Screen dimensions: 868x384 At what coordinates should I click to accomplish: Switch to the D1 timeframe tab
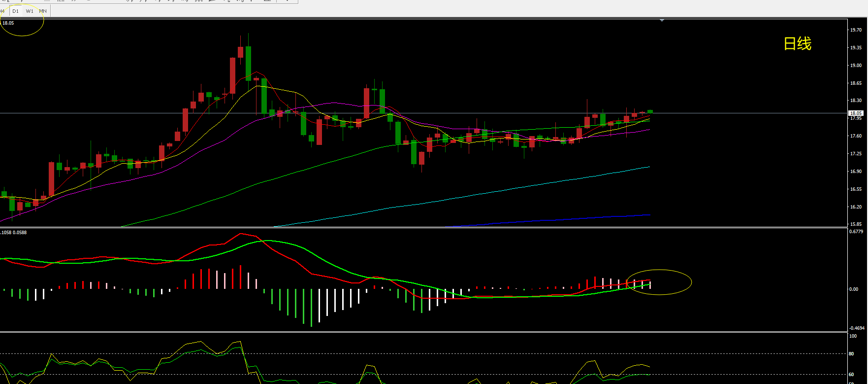click(x=16, y=11)
